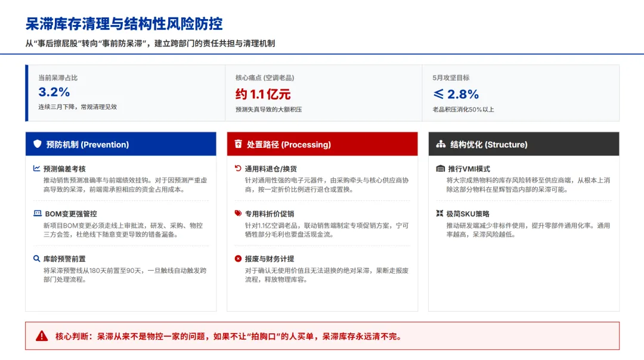The width and height of the screenshot is (644, 360).
Task: Click the warning triangle icon beside 核心判断
Action: pyautogui.click(x=42, y=336)
